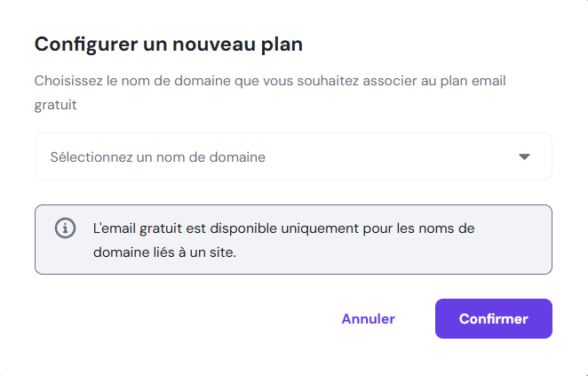588x376 pixels.
Task: Click the Annuler button
Action: pyautogui.click(x=368, y=319)
